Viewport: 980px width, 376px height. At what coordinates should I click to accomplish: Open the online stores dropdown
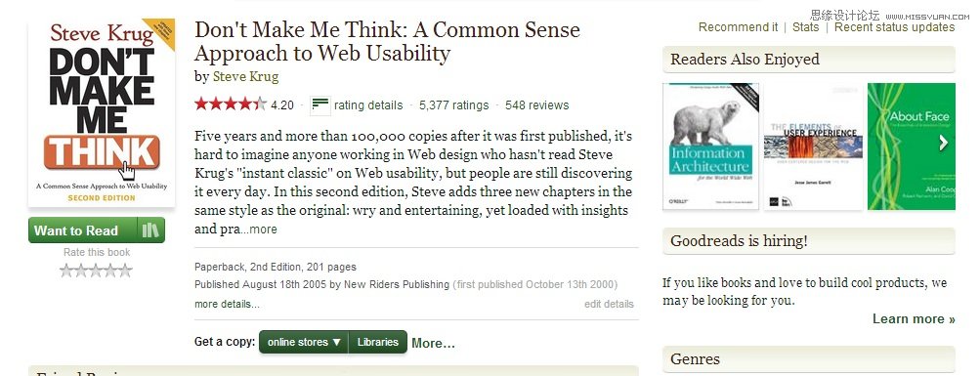(304, 342)
